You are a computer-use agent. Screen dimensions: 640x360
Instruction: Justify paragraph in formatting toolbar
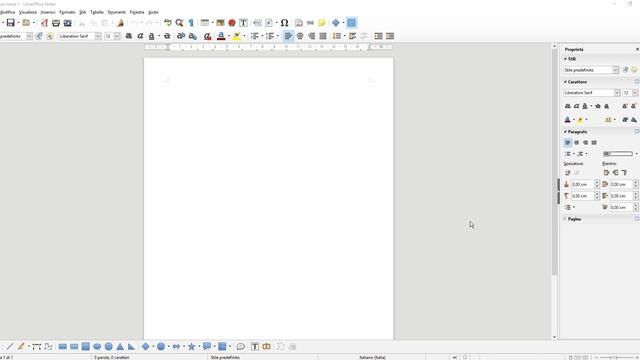323,36
